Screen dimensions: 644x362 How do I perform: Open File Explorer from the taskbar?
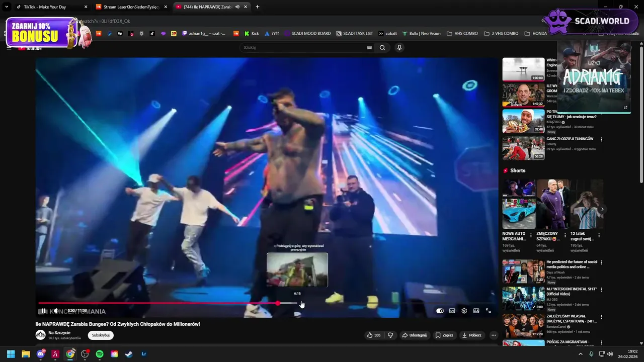tap(26, 354)
